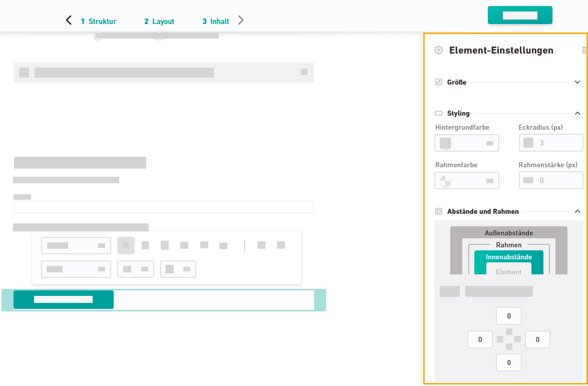Advance with the right arrow after Inhalt

point(241,21)
